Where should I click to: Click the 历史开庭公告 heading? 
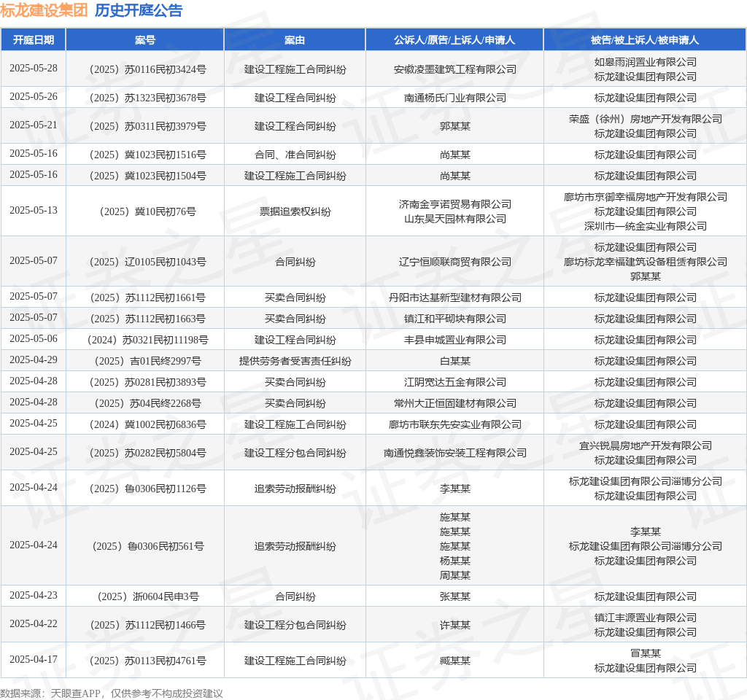pos(139,10)
